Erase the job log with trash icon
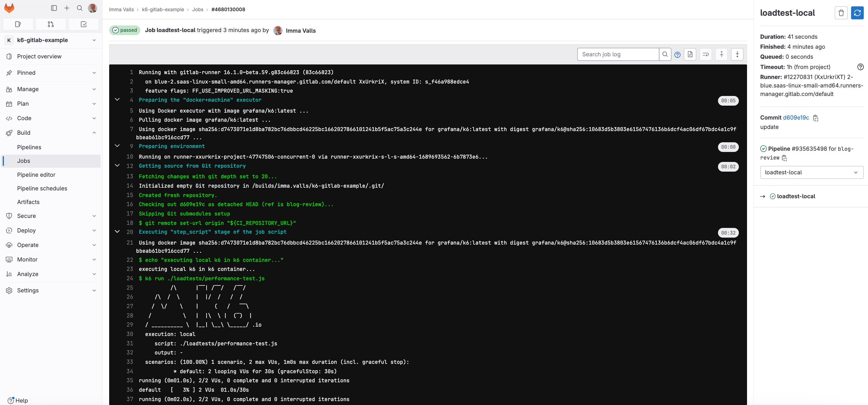The width and height of the screenshot is (868, 405). coord(841,13)
